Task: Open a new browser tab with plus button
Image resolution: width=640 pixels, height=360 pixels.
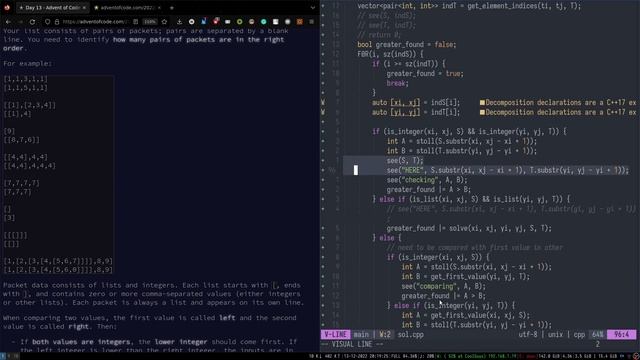Action: [x=171, y=8]
